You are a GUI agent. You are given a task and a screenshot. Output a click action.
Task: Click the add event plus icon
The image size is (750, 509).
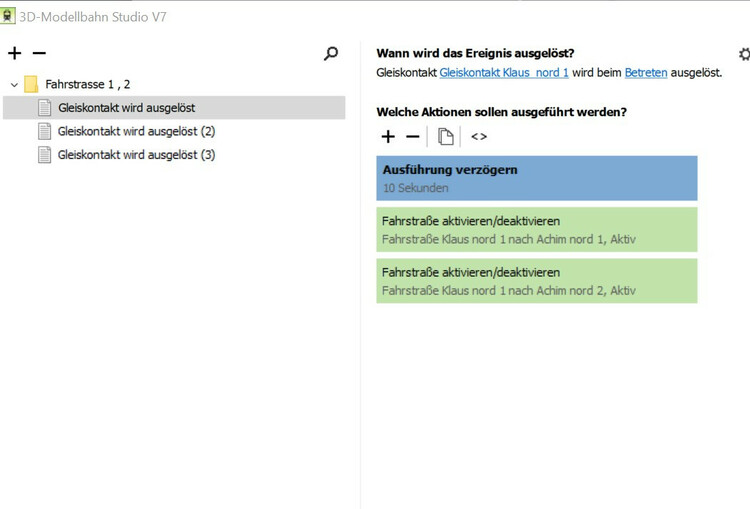14,53
